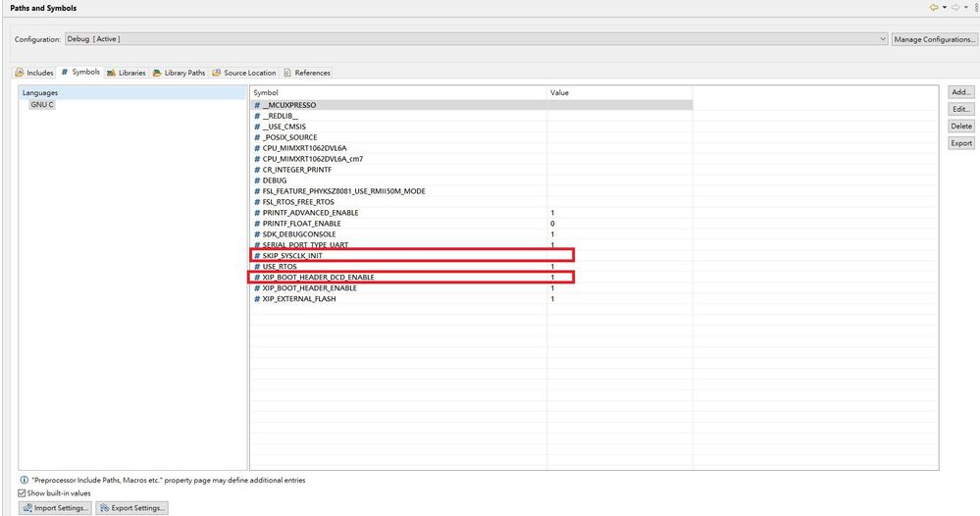
Task: Switch to the Library Paths tab
Action: coord(179,73)
